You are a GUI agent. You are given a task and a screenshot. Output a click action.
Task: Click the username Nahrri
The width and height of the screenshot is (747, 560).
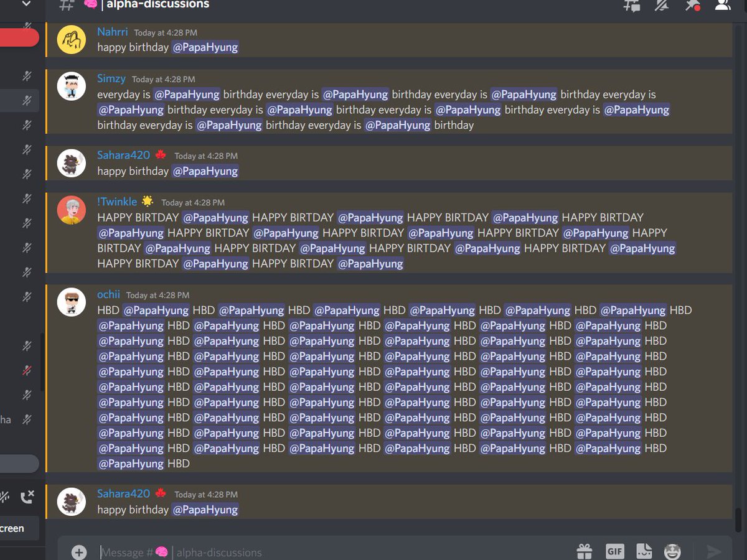(113, 32)
